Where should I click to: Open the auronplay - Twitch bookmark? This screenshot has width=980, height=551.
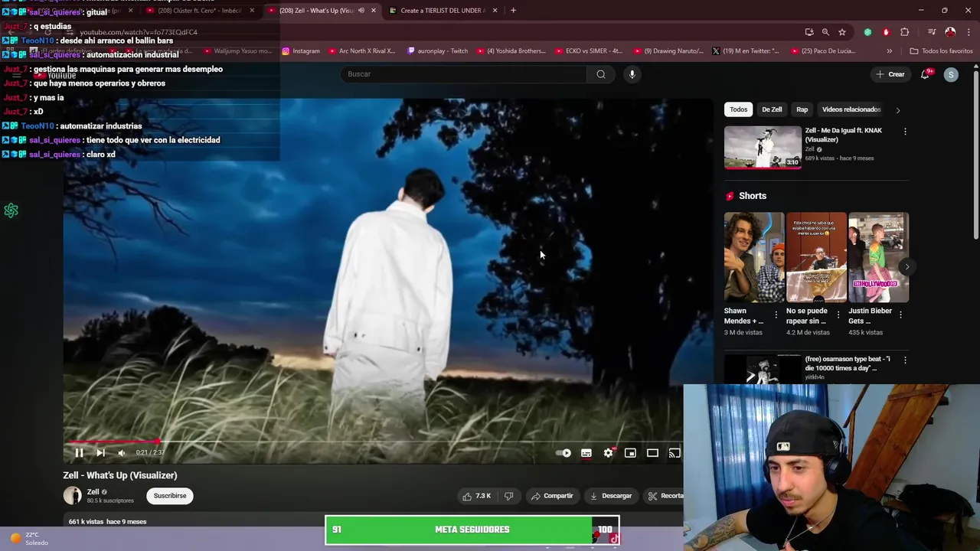click(438, 51)
